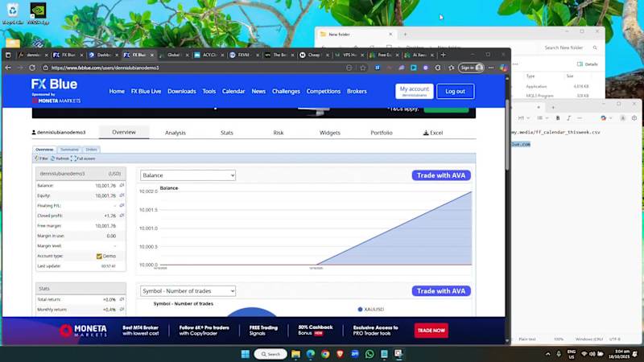Viewport: 644px width, 362px height.
Task: Click the browser Sign in button
Action: click(471, 68)
